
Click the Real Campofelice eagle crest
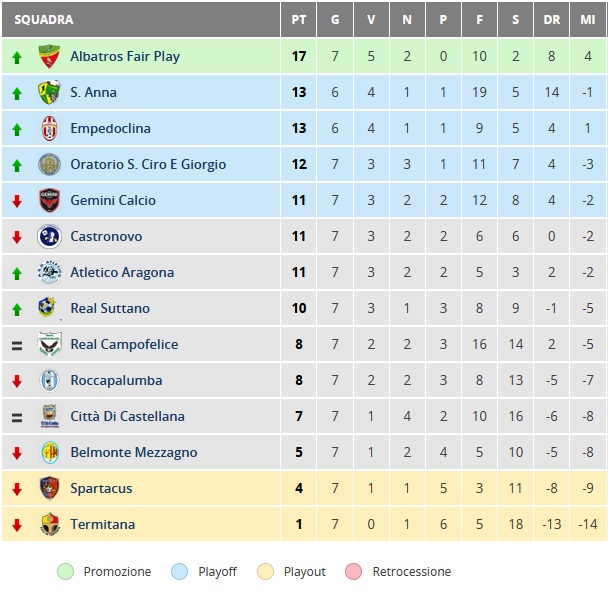(49, 344)
